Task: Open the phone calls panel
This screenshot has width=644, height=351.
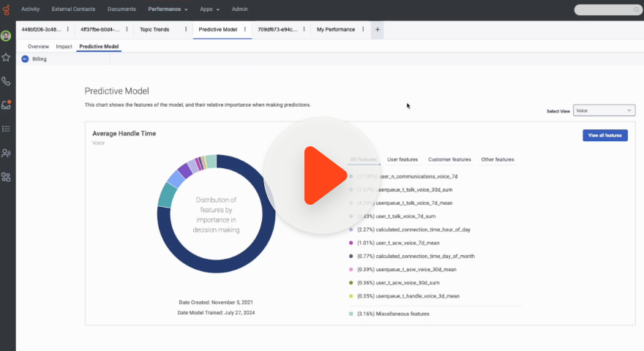Action: [7, 81]
